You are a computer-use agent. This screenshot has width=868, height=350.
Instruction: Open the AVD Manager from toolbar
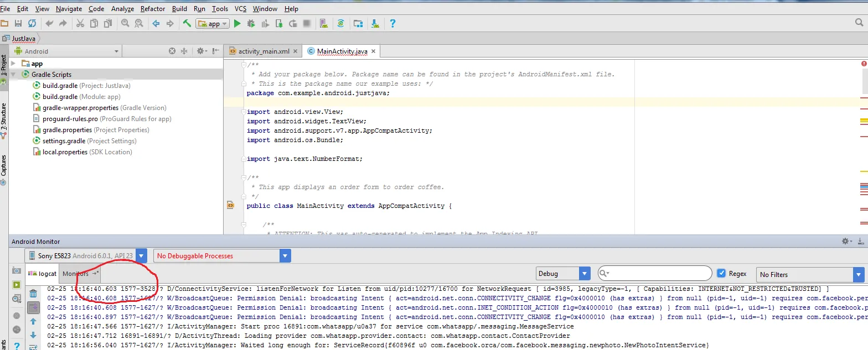tap(324, 24)
